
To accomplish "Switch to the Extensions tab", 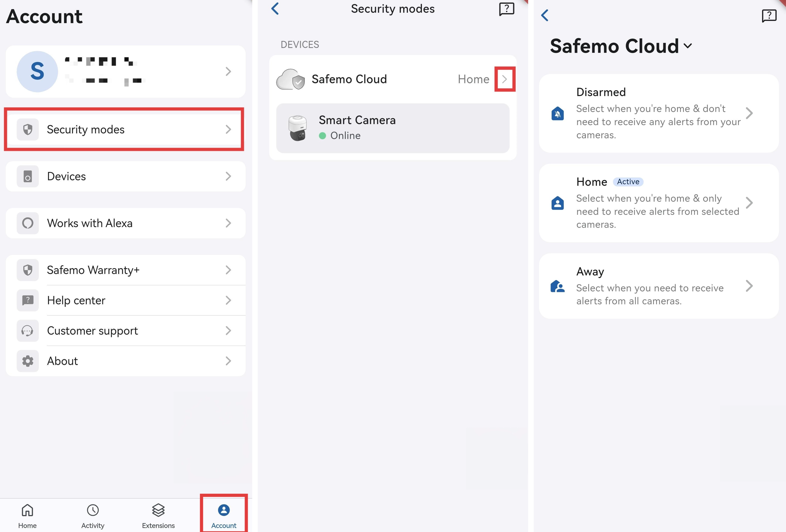I will coord(158,516).
